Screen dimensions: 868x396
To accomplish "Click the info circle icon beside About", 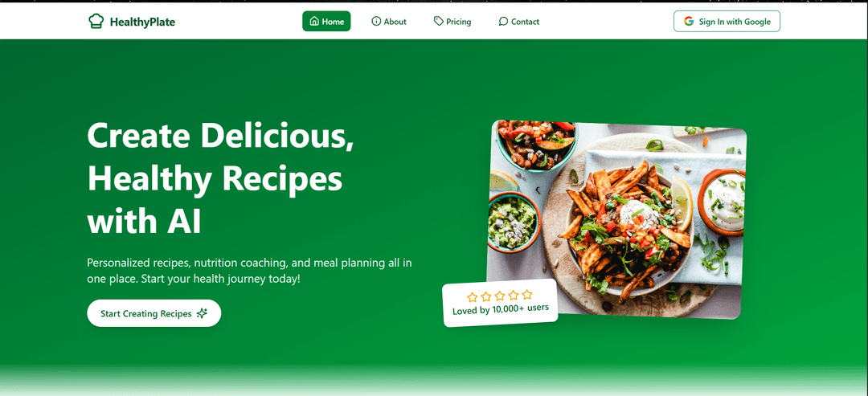I will point(376,22).
